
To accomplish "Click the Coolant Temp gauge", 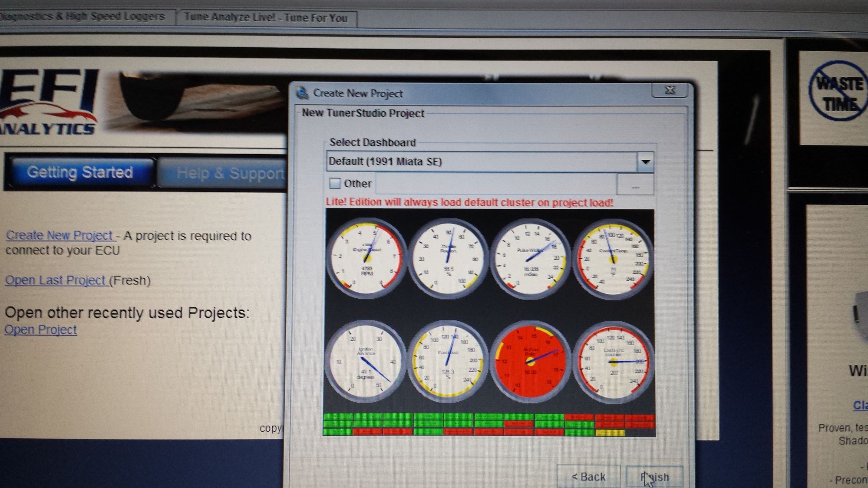I will pos(612,259).
